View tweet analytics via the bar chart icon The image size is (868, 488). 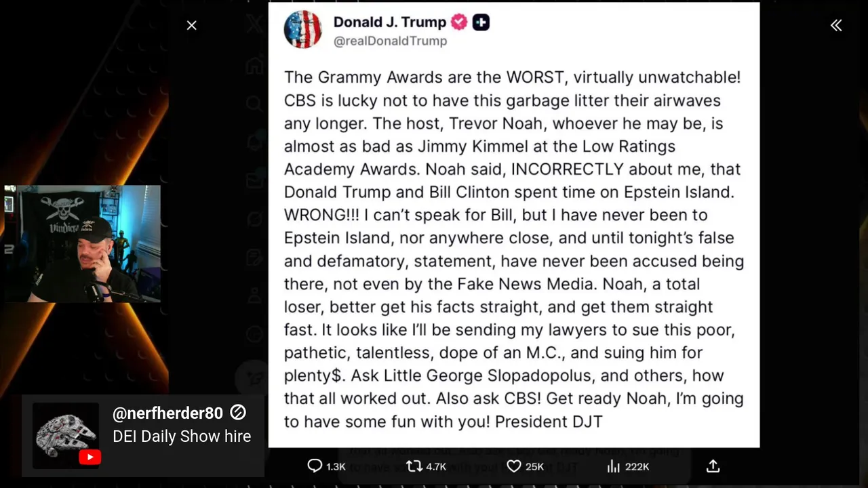point(614,466)
